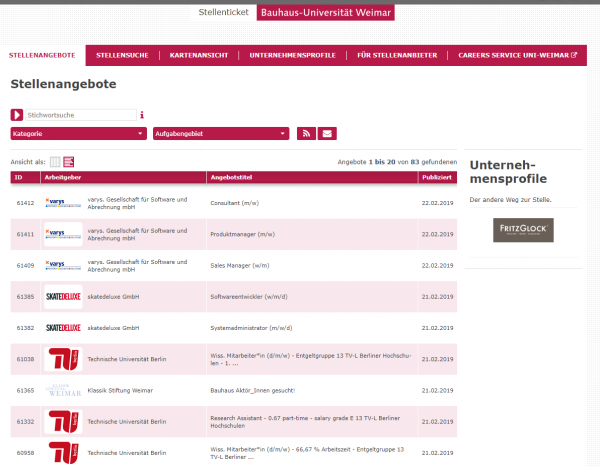
Task: Open Wiss. Mitarbeiter*in Entgeltgruppe 13 TV-L offer
Action: 311,359
